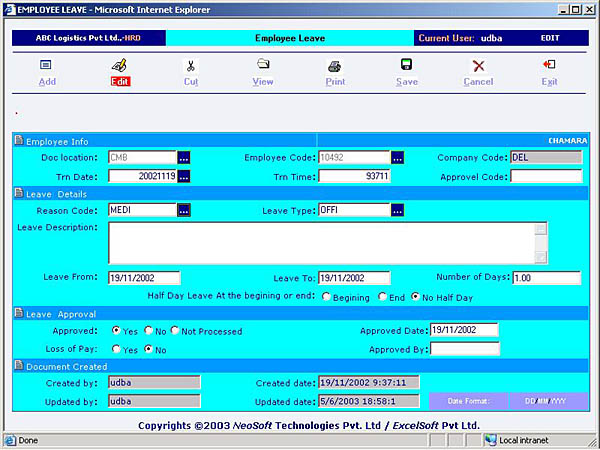Click the CHAMARA employee name text

point(567,141)
